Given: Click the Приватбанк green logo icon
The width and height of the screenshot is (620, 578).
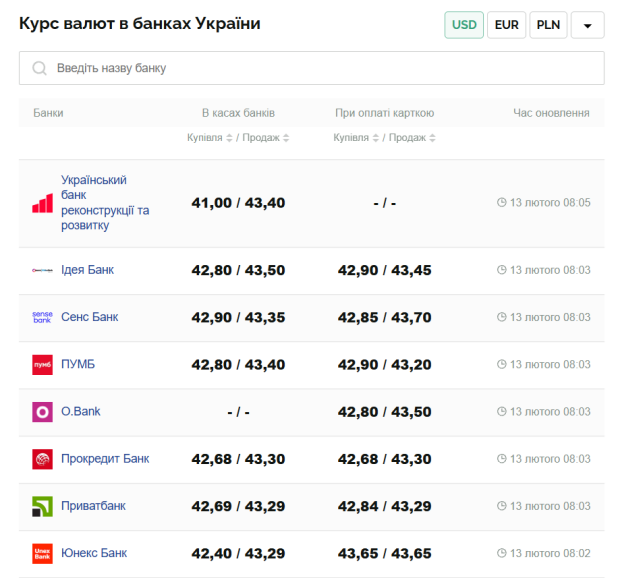Looking at the screenshot, I should pyautogui.click(x=42, y=506).
